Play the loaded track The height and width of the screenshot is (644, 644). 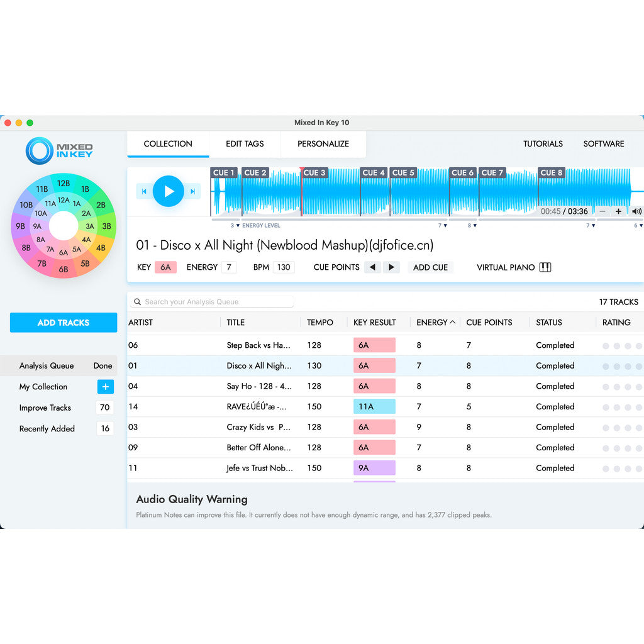coord(169,191)
